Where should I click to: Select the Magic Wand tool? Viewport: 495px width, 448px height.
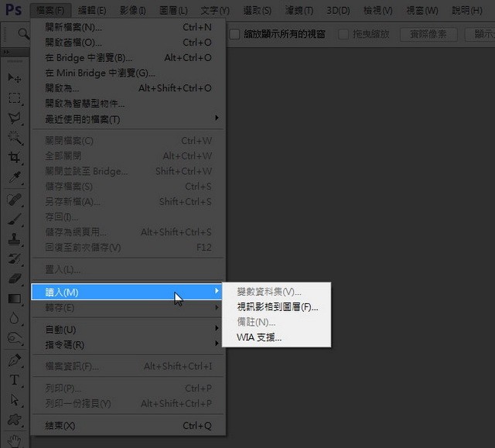(15, 138)
